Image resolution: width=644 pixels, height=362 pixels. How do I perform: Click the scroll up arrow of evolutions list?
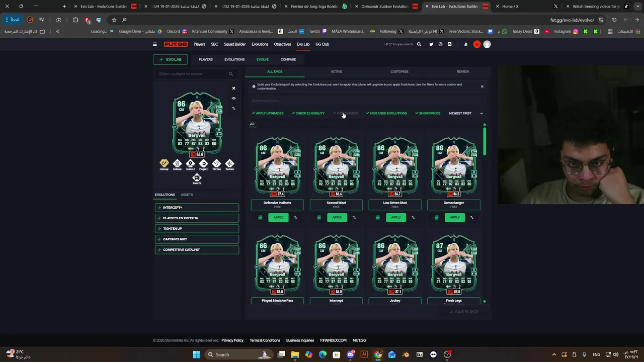pos(485,125)
